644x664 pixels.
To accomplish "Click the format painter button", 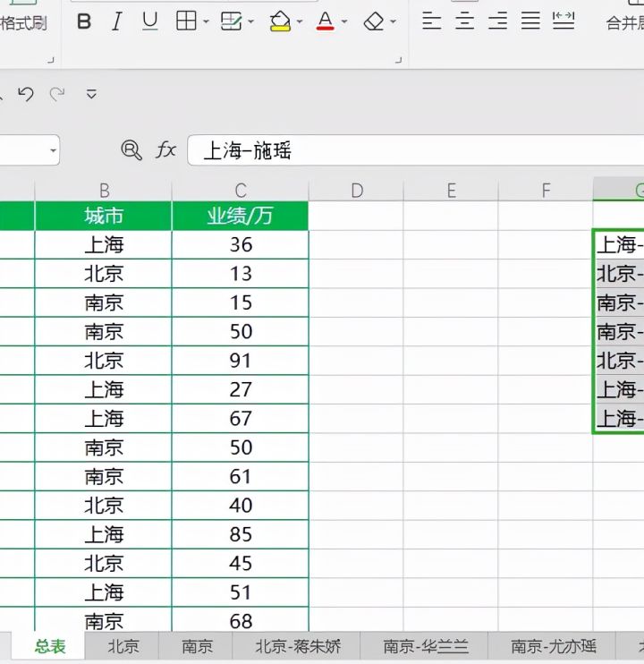I will point(23,23).
